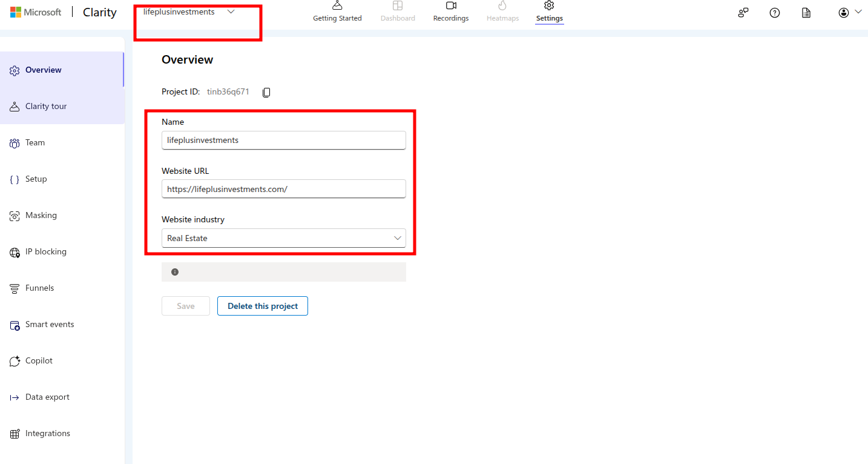Open the Heatmaps tab
The width and height of the screenshot is (868, 464).
point(502,12)
